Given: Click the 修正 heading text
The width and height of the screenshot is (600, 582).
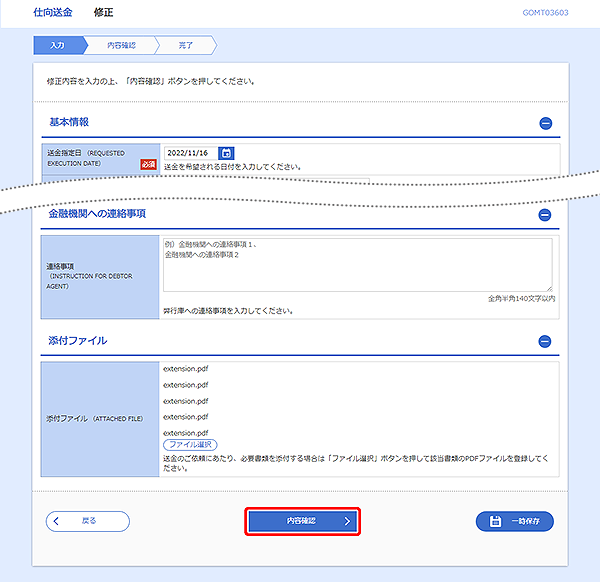Looking at the screenshot, I should click(104, 13).
